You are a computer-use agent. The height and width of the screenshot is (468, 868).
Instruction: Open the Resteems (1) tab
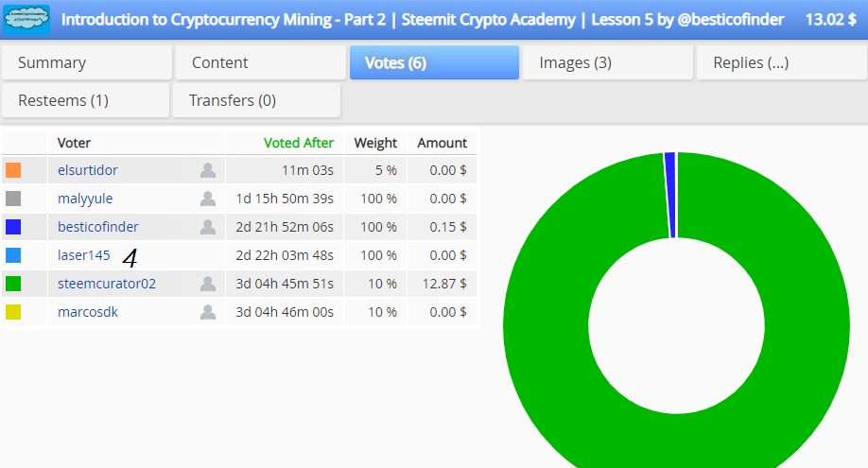(86, 100)
